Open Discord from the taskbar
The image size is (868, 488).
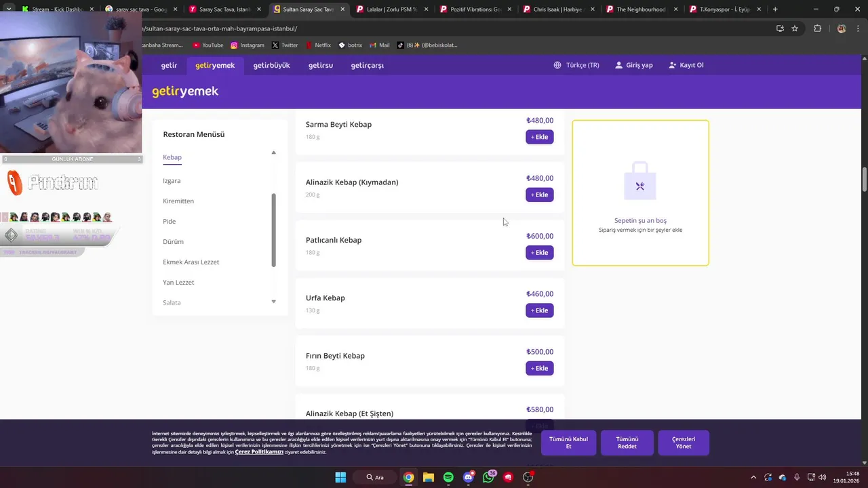[x=468, y=477]
